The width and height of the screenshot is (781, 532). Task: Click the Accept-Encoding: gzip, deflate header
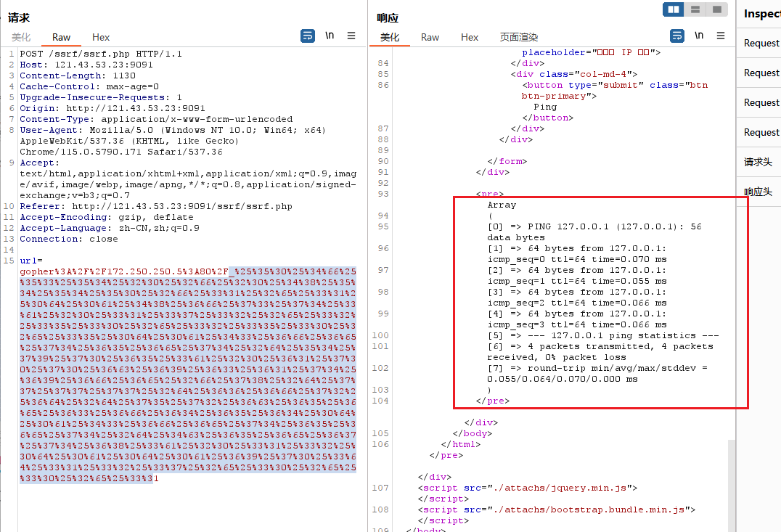107,217
